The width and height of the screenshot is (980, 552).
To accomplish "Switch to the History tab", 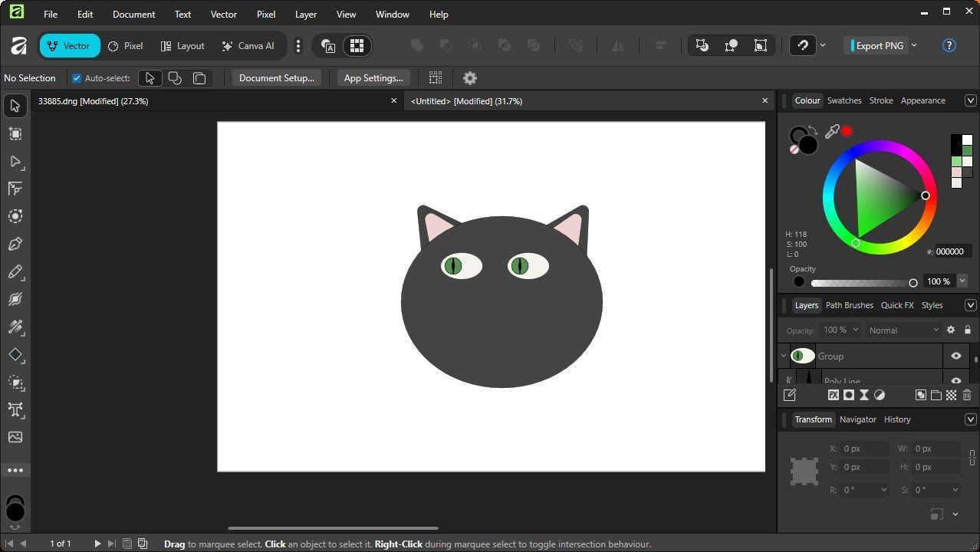I will coord(897,419).
